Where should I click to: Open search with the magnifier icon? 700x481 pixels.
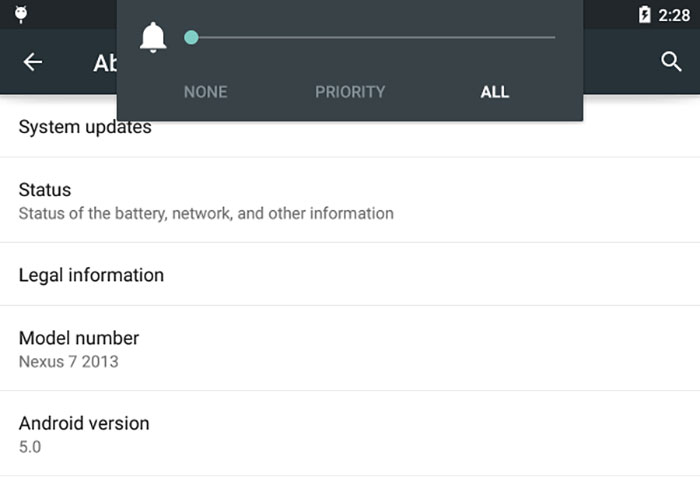coord(671,62)
